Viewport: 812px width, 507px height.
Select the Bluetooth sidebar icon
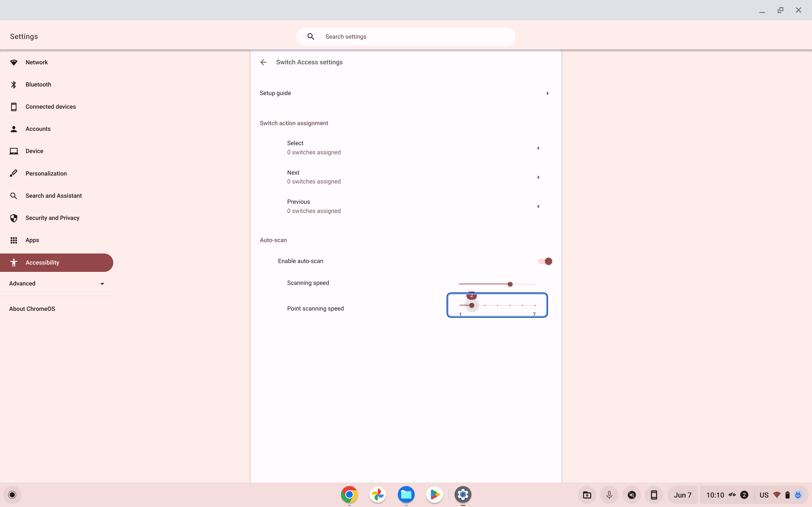[x=14, y=84]
